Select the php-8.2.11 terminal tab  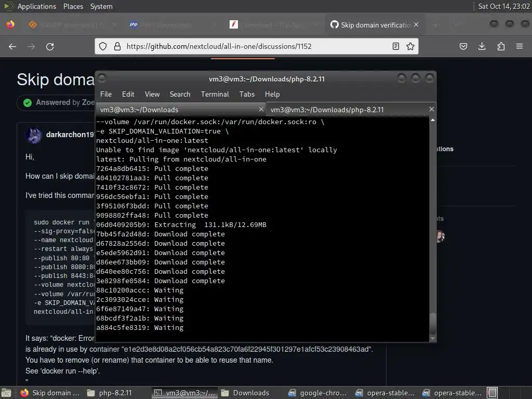point(351,110)
